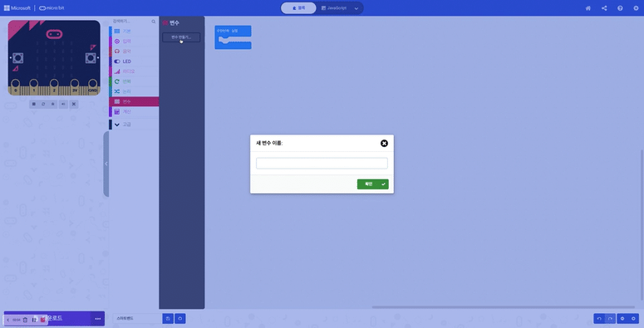Close the new variable name dialog

[x=384, y=144]
